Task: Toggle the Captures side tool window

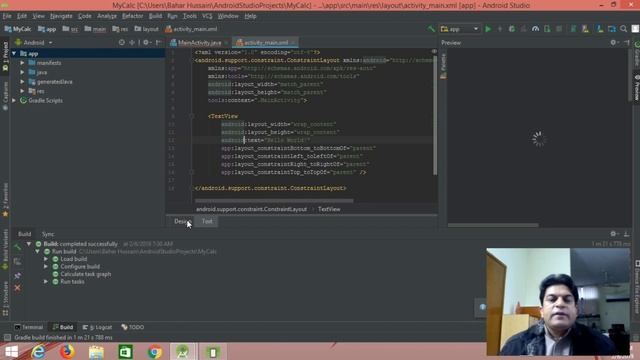Action: pyautogui.click(x=5, y=96)
